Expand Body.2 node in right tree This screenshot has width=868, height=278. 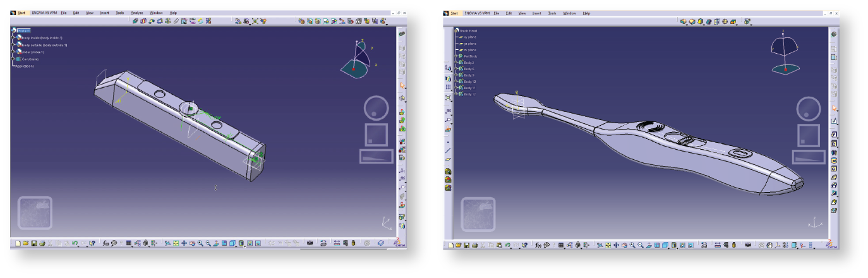tap(455, 63)
